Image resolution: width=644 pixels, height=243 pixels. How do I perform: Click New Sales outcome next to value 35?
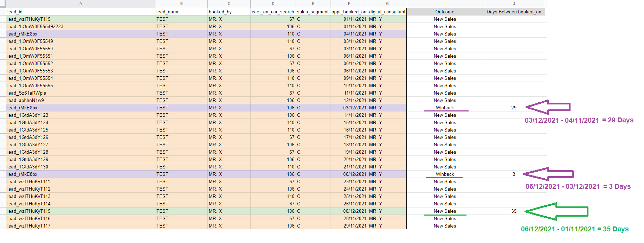(x=445, y=211)
